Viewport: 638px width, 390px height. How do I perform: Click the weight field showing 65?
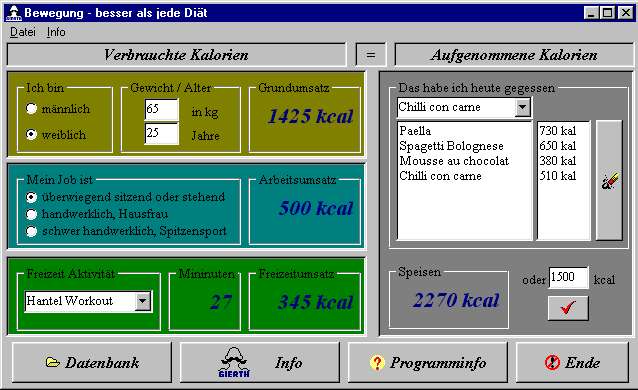[x=162, y=109]
